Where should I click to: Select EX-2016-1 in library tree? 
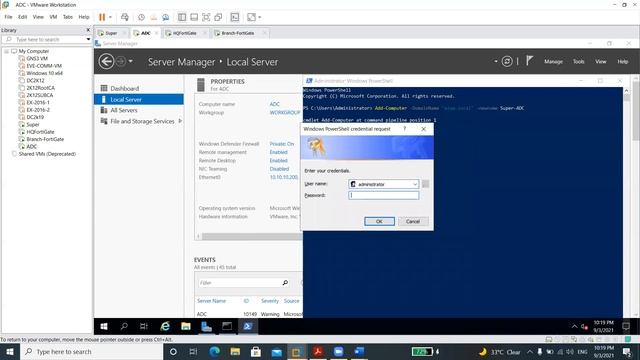(38, 102)
